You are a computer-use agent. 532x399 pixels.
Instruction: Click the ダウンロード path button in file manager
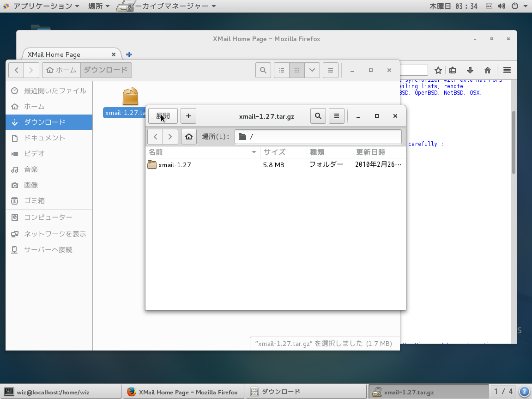[x=106, y=70]
